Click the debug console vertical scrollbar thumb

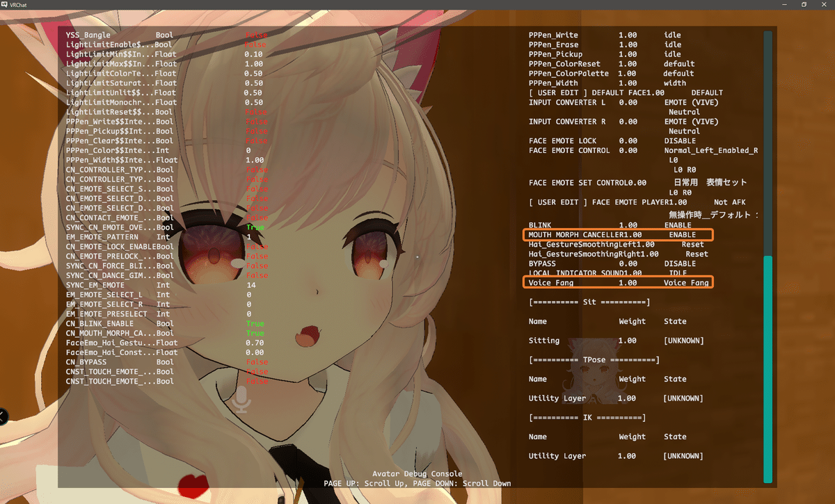tap(768, 368)
